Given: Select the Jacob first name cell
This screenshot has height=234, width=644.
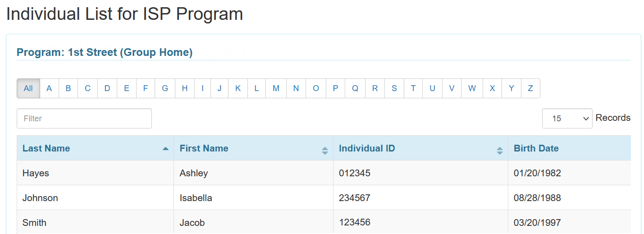Looking at the screenshot, I should tap(253, 222).
